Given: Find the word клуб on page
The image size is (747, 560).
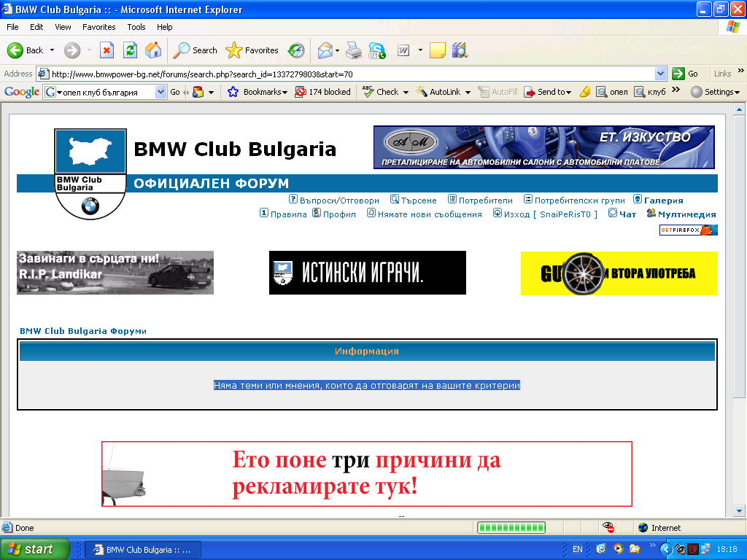Looking at the screenshot, I should [x=650, y=92].
